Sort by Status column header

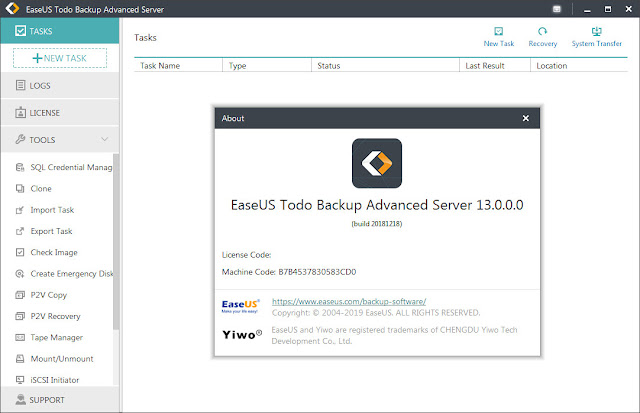point(385,65)
